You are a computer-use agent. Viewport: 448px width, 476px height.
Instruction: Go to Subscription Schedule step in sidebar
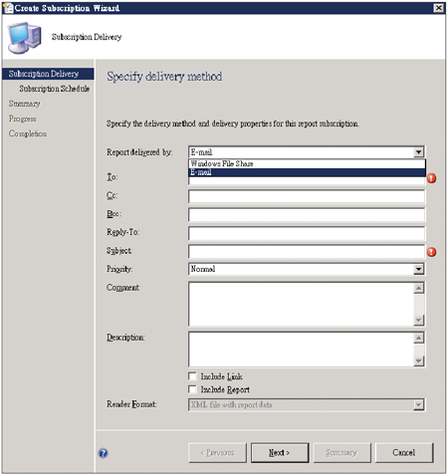click(x=55, y=89)
